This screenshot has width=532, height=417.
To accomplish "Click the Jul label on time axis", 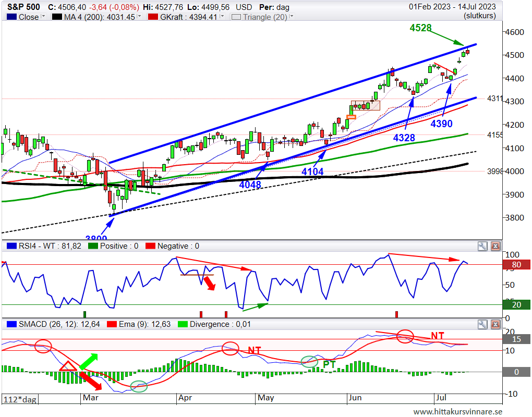I will (x=441, y=398).
